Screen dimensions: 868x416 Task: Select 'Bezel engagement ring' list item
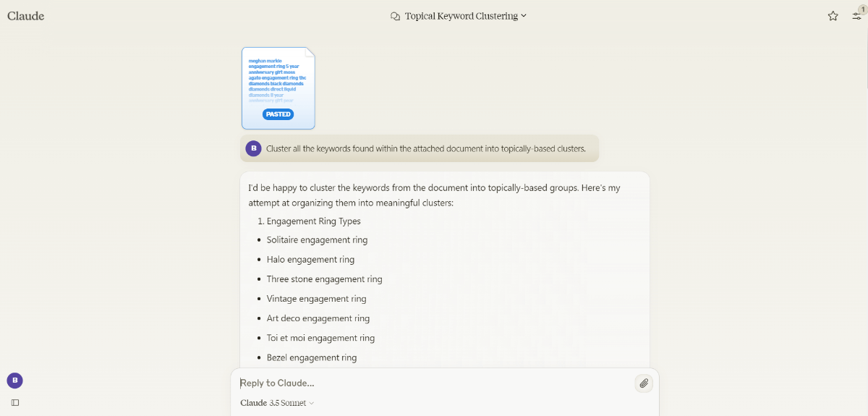[312, 357]
